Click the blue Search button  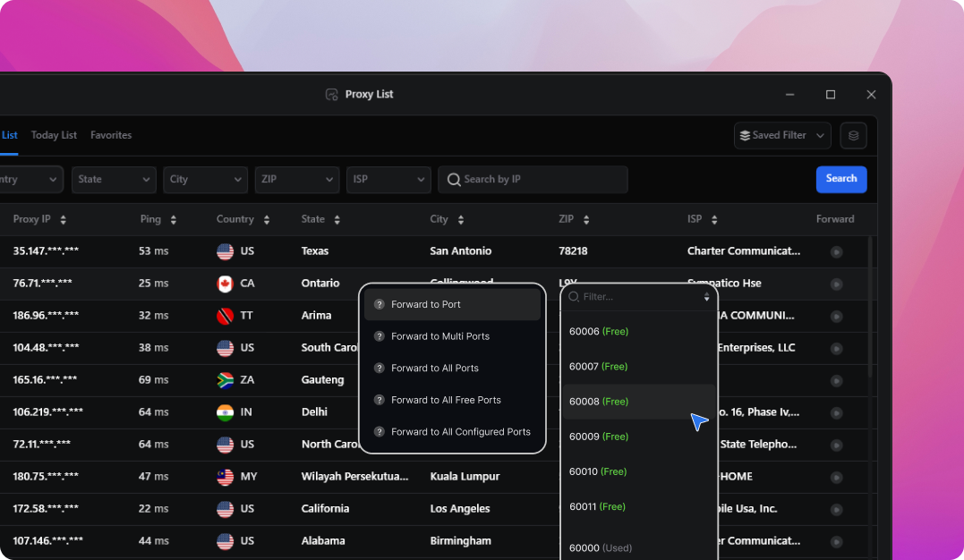(841, 179)
